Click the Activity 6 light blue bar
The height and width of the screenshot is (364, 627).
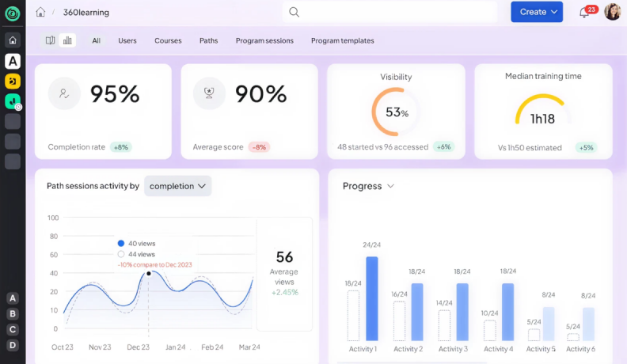click(x=588, y=324)
